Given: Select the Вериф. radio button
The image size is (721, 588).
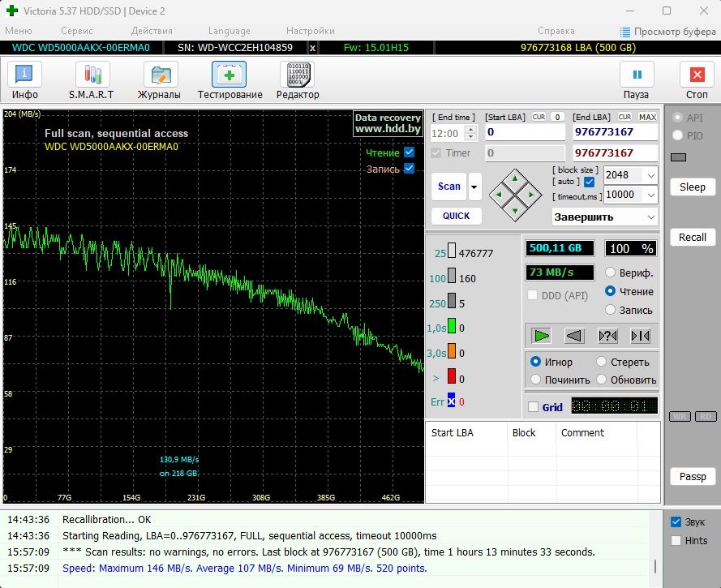Looking at the screenshot, I should point(610,273).
